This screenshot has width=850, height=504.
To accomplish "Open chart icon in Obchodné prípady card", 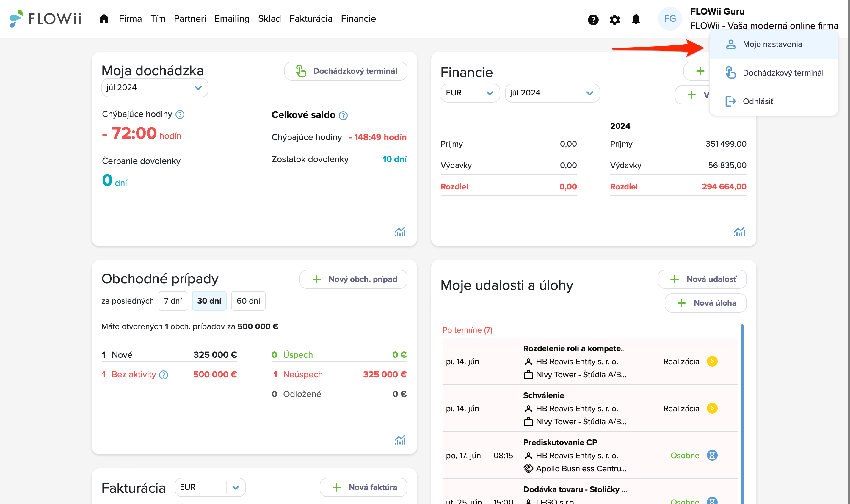I will (x=400, y=440).
